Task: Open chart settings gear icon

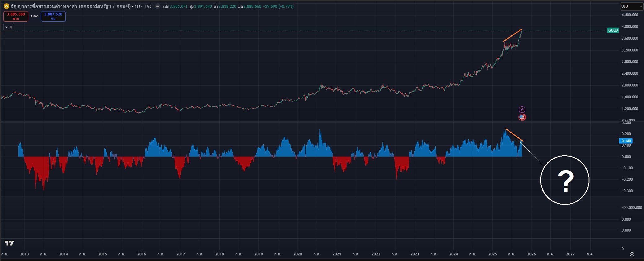Action: pyautogui.click(x=632, y=254)
